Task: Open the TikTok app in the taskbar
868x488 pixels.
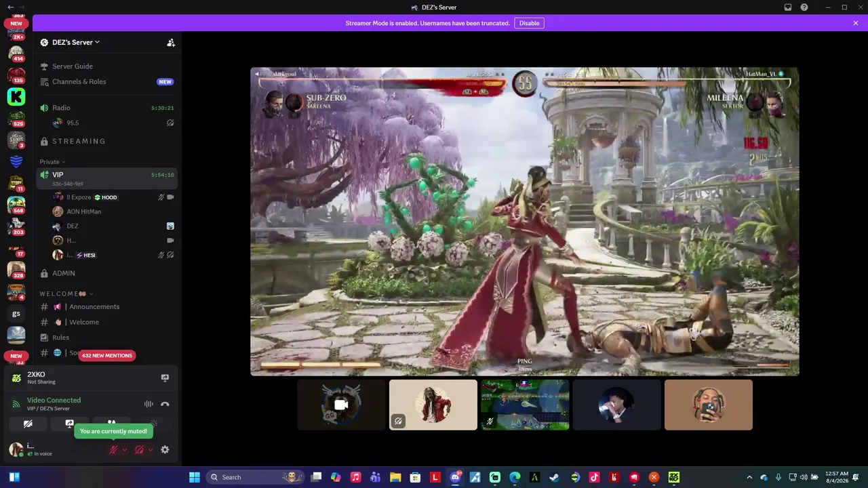Action: [594, 477]
